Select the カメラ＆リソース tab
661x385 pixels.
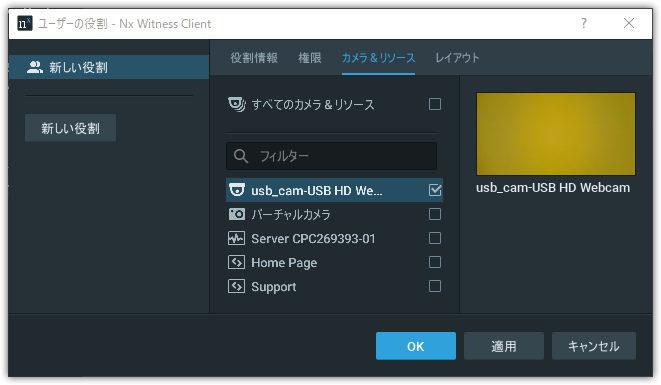coord(378,58)
